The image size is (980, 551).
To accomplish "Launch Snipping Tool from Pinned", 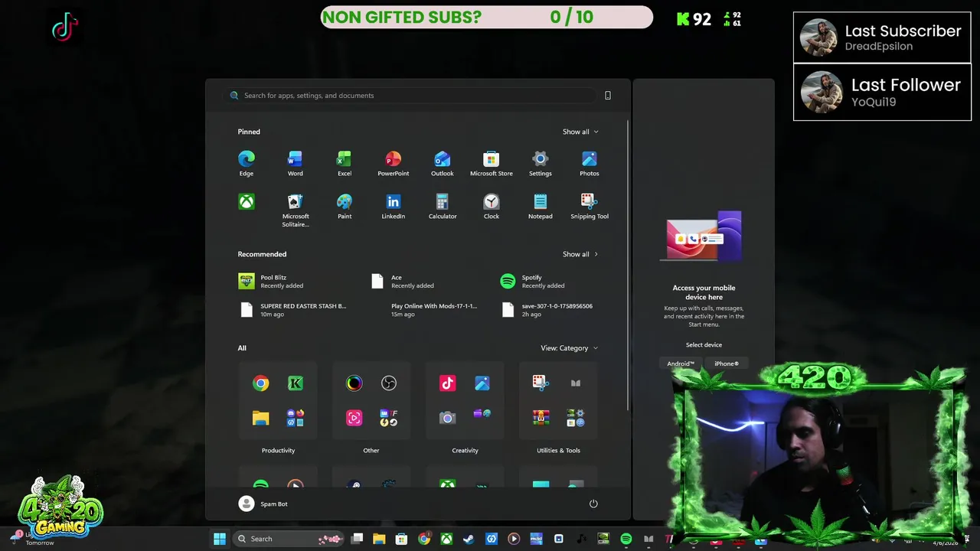I will (x=589, y=206).
